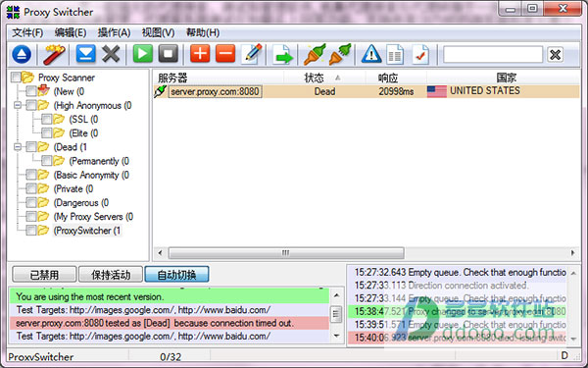The height and width of the screenshot is (368, 588).
Task: Focus the toolbar search input field
Action: pyautogui.click(x=493, y=55)
